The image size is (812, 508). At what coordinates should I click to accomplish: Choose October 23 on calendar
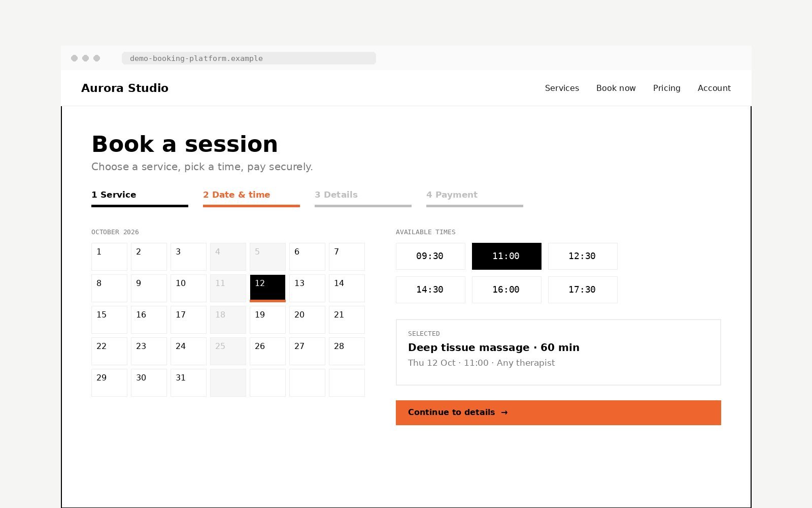click(149, 351)
